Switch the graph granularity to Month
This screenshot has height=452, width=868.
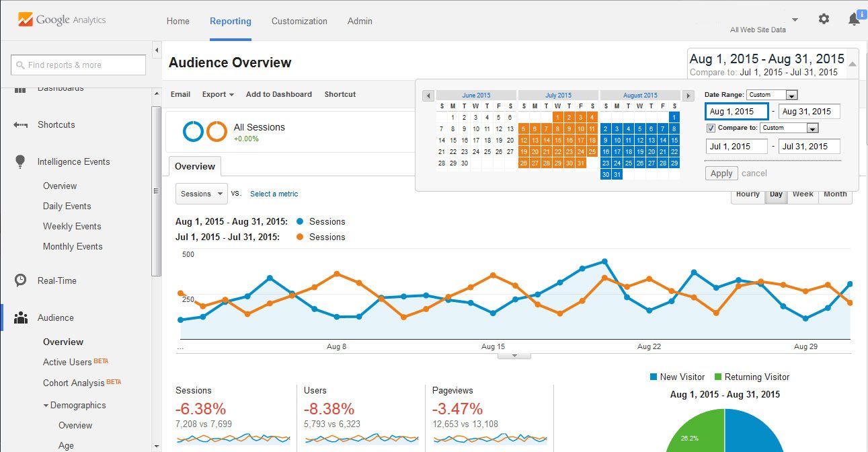835,194
